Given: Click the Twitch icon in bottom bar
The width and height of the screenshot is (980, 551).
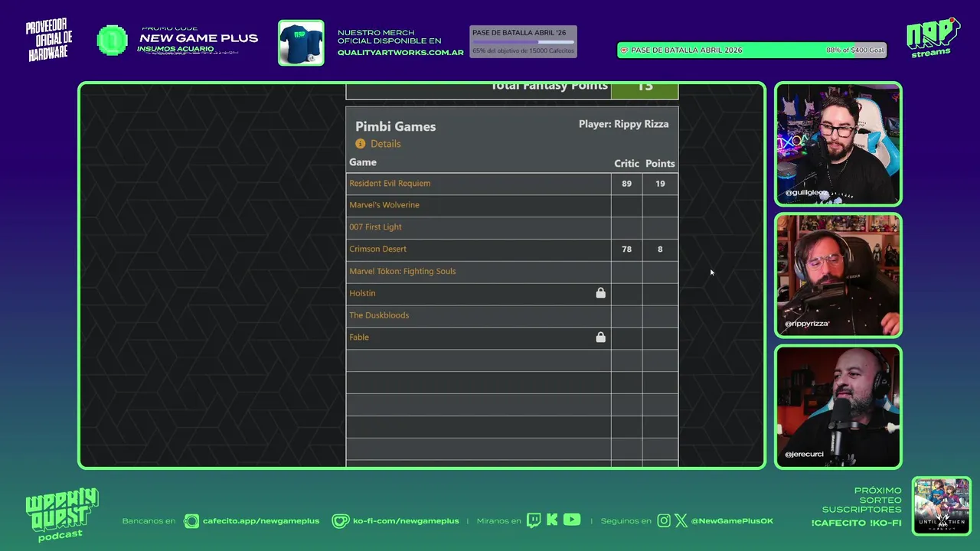Looking at the screenshot, I should click(534, 520).
